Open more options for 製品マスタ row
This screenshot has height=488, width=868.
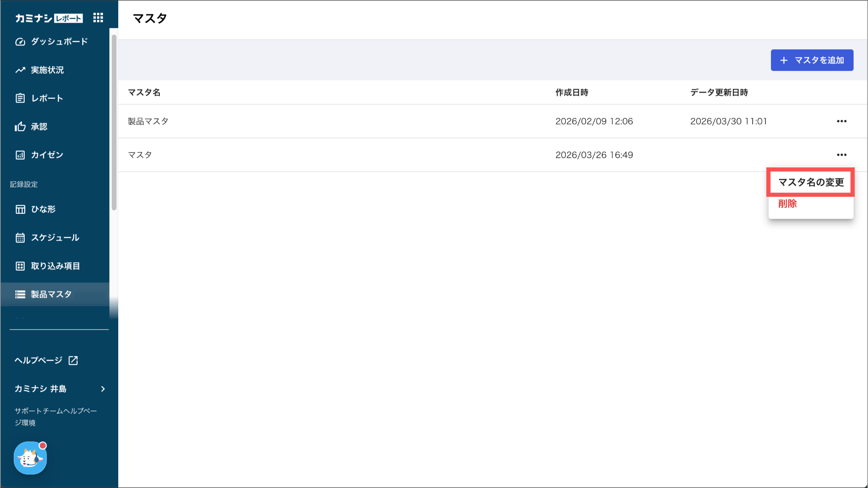click(x=841, y=121)
